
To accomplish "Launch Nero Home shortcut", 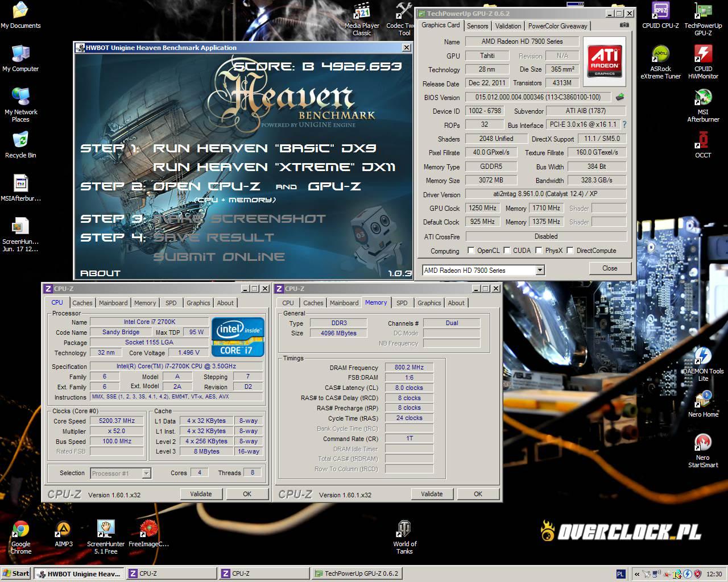I will point(703,404).
